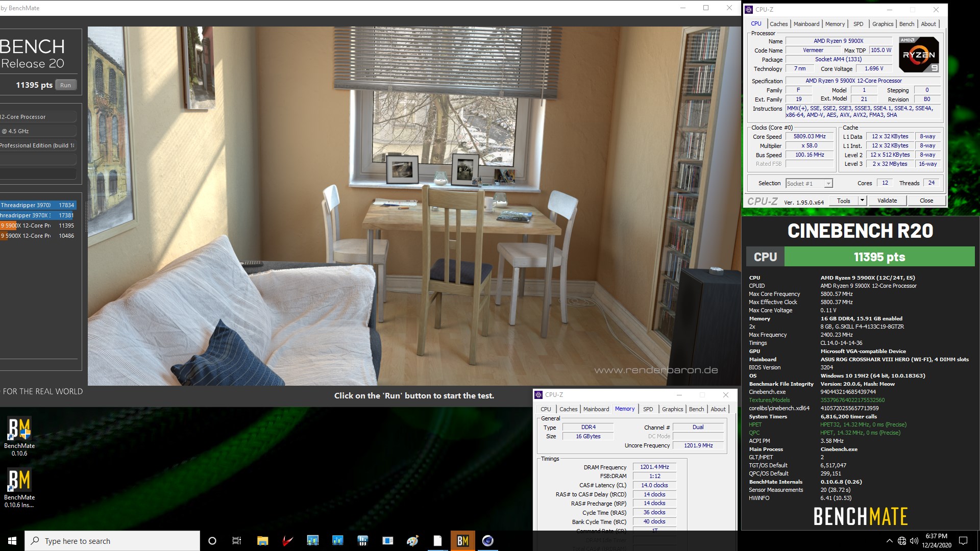Open Task View from the taskbar
Viewport: 980px width, 551px height.
pyautogui.click(x=237, y=541)
